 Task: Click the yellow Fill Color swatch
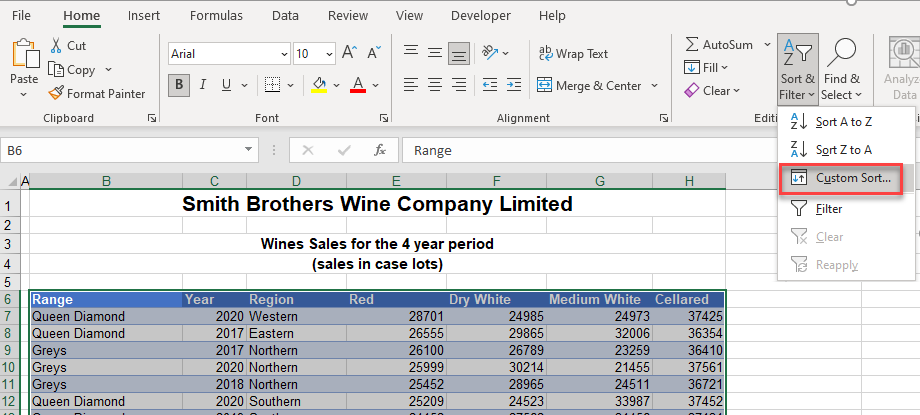click(319, 86)
